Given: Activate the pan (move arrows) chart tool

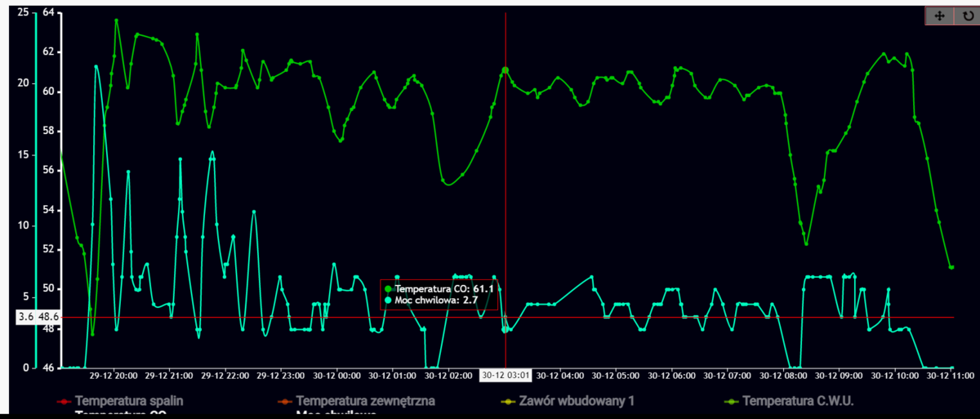Looking at the screenshot, I should coord(939,16).
